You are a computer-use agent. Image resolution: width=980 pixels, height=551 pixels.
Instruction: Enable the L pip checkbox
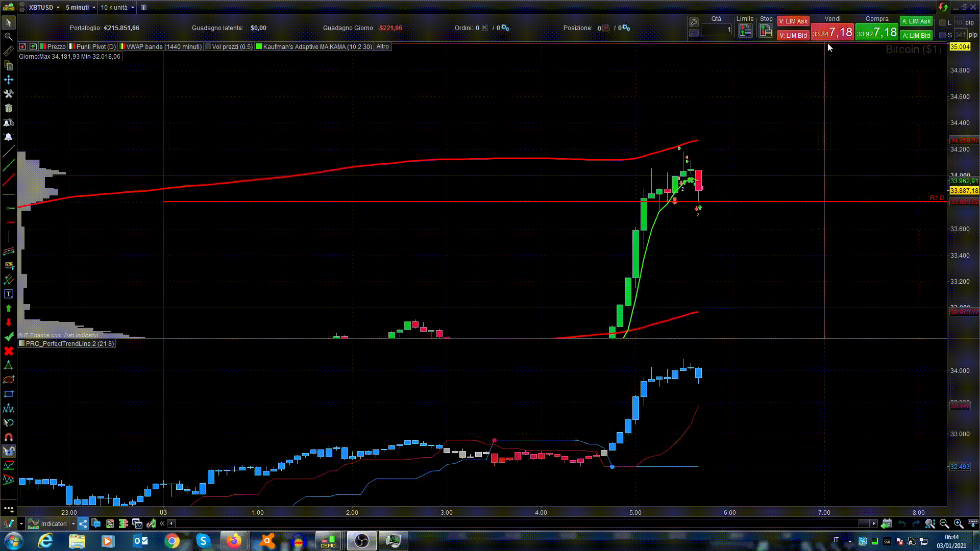point(942,22)
